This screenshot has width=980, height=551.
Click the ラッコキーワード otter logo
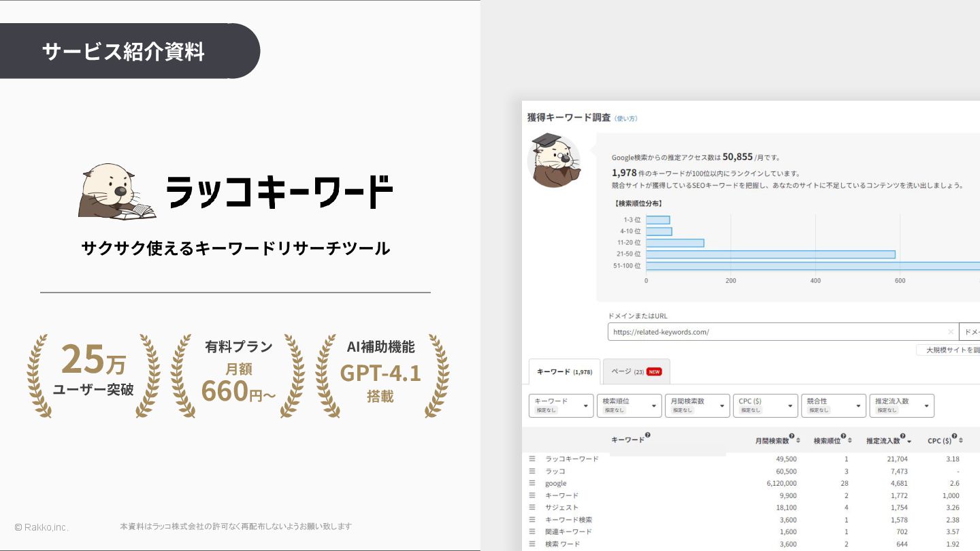pos(117,191)
